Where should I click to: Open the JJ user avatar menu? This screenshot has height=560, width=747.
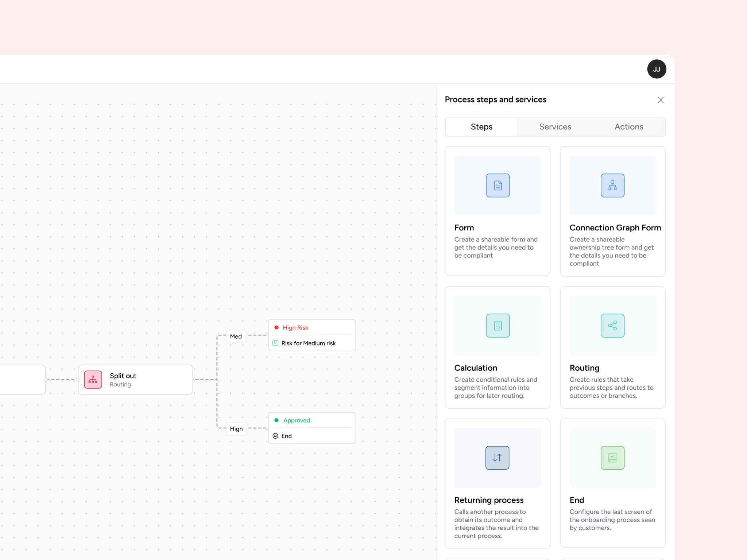[657, 69]
